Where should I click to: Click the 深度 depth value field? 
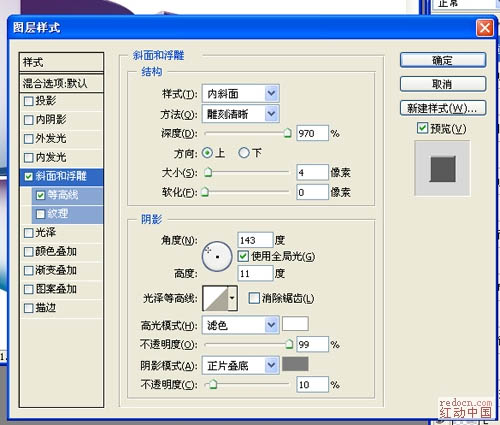point(312,133)
